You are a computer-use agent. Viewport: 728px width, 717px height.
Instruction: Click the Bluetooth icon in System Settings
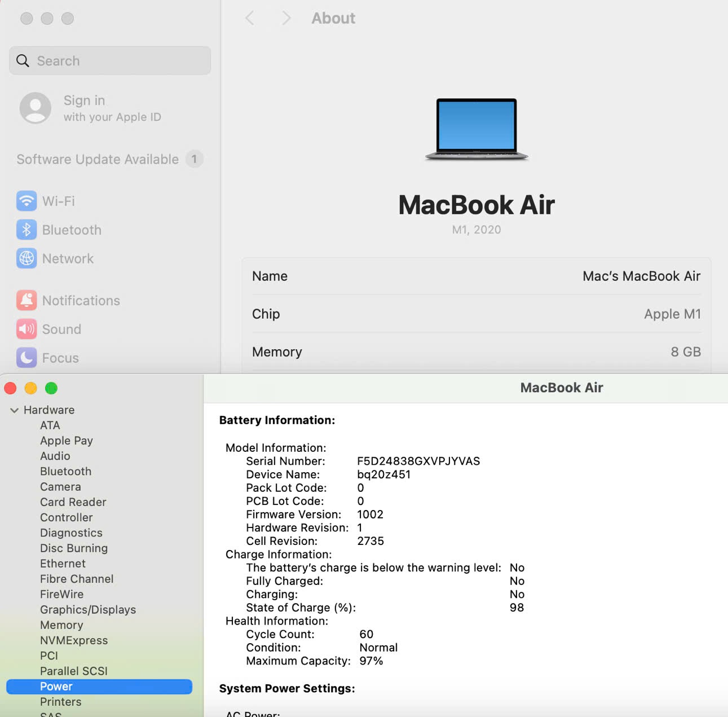[27, 230]
